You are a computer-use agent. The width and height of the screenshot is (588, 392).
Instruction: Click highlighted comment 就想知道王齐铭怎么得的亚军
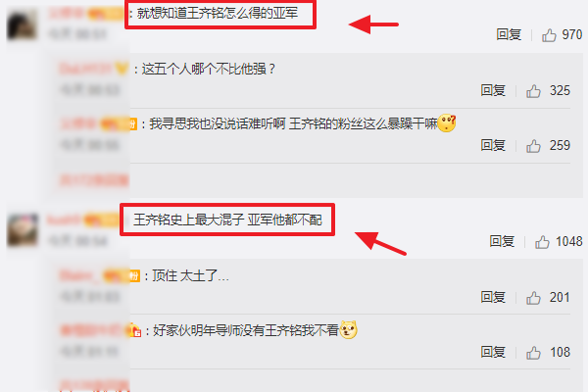point(218,14)
